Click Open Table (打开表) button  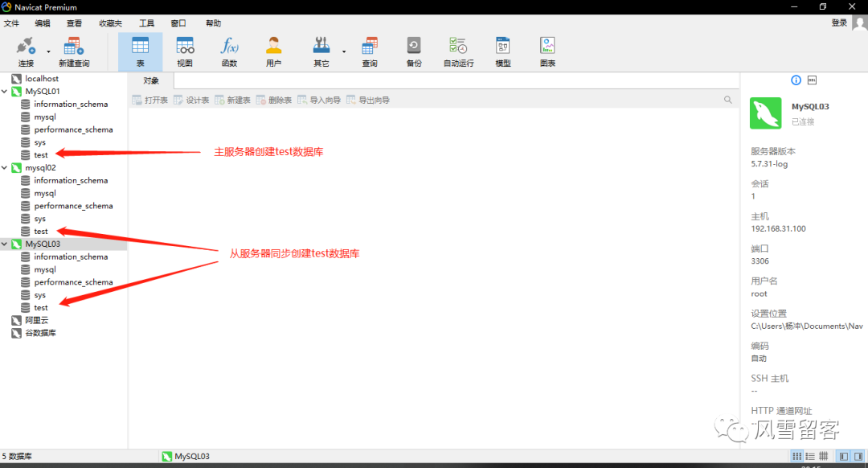coord(150,101)
